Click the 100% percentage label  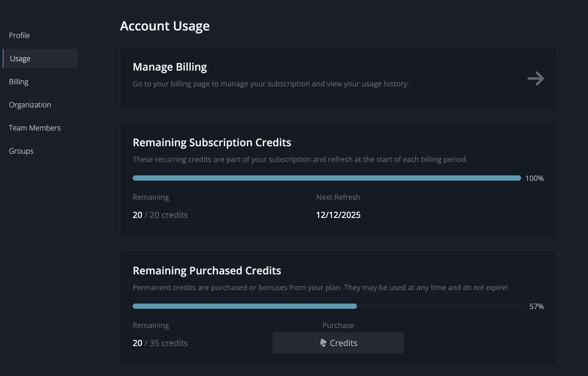pos(534,178)
